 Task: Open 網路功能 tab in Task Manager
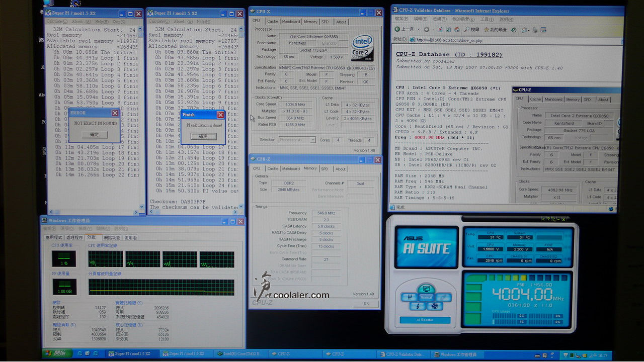tap(112, 237)
